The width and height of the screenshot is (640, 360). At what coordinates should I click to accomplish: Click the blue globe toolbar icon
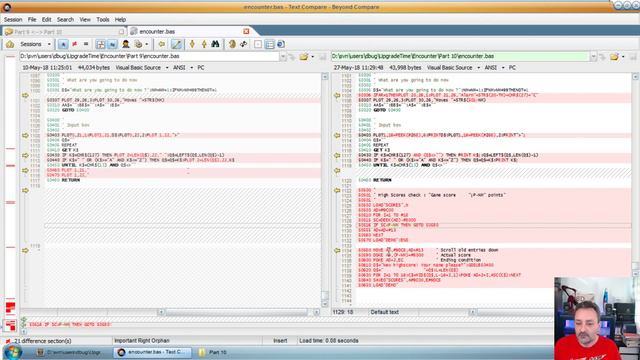click(281, 44)
